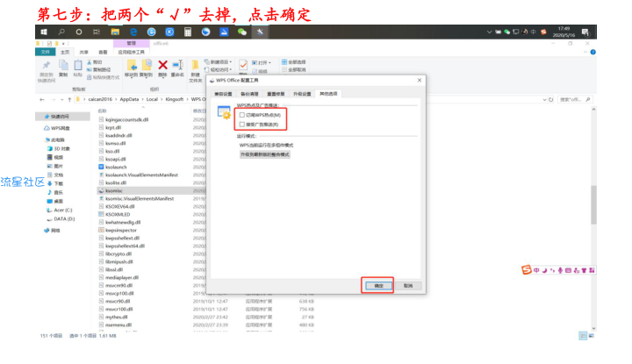Viewport: 632px width, 364px height.
Task: Click the Rename icon in Explorer ribbon
Action: (x=177, y=65)
